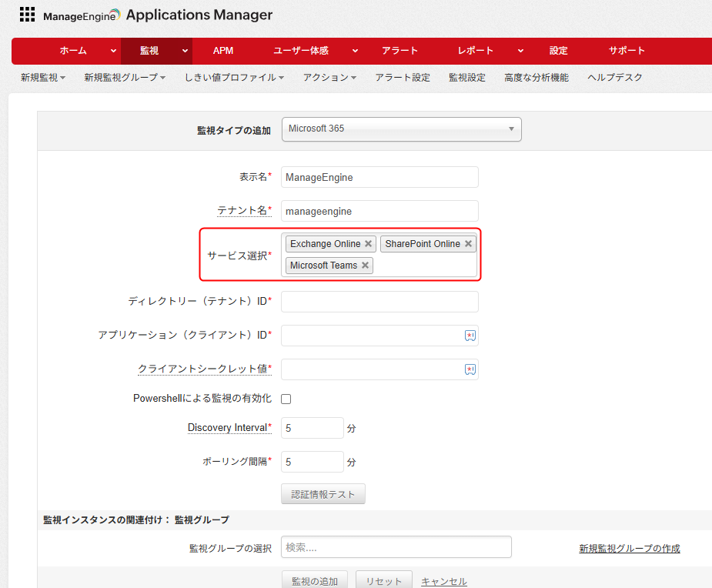Remove the SharePoint Online service tag
Viewport: 712px width, 588px height.
click(x=468, y=244)
